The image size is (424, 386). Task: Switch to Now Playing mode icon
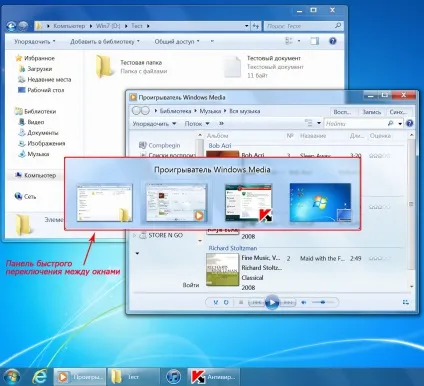pos(406,302)
